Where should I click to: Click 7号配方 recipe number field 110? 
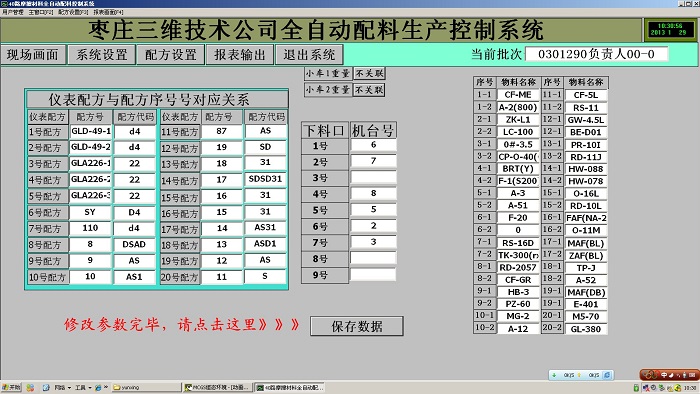pyautogui.click(x=91, y=228)
